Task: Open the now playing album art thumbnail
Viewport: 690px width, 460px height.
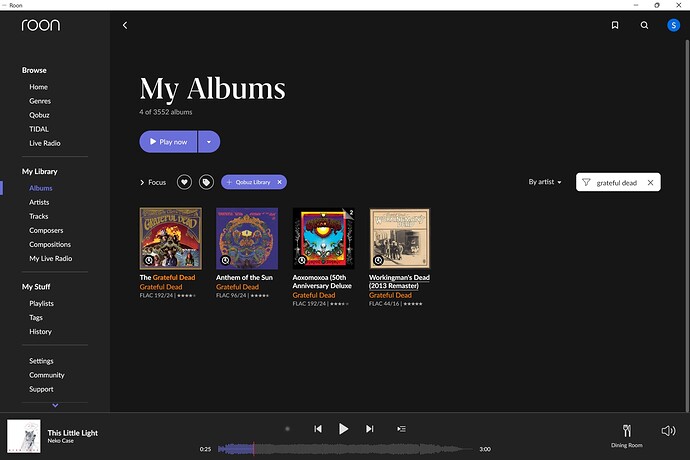Action: 24,436
